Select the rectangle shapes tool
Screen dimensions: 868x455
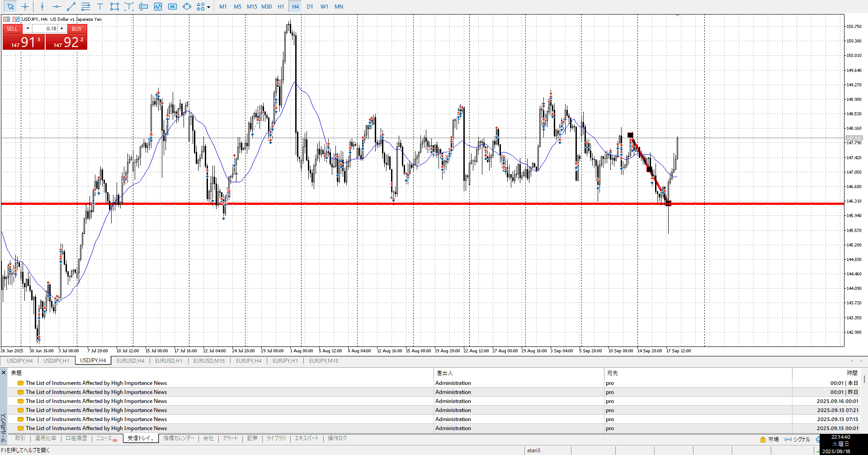pyautogui.click(x=114, y=7)
